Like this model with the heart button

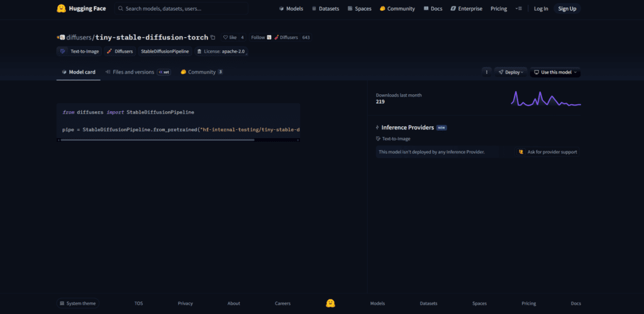(x=230, y=37)
